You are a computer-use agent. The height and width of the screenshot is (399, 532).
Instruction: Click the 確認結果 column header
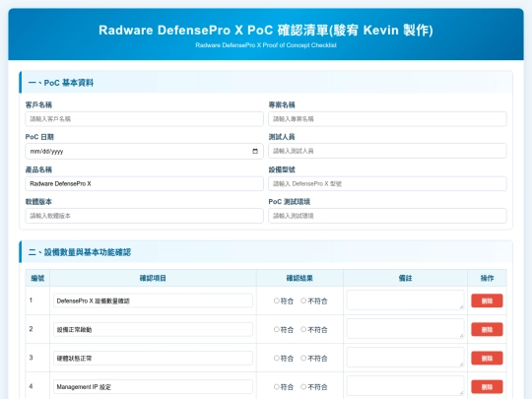(x=299, y=278)
